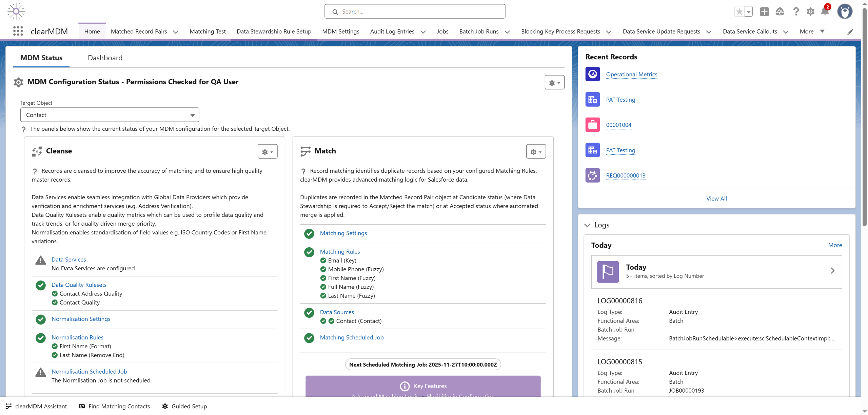Click View All recent records
The image size is (868, 415).
coord(716,199)
